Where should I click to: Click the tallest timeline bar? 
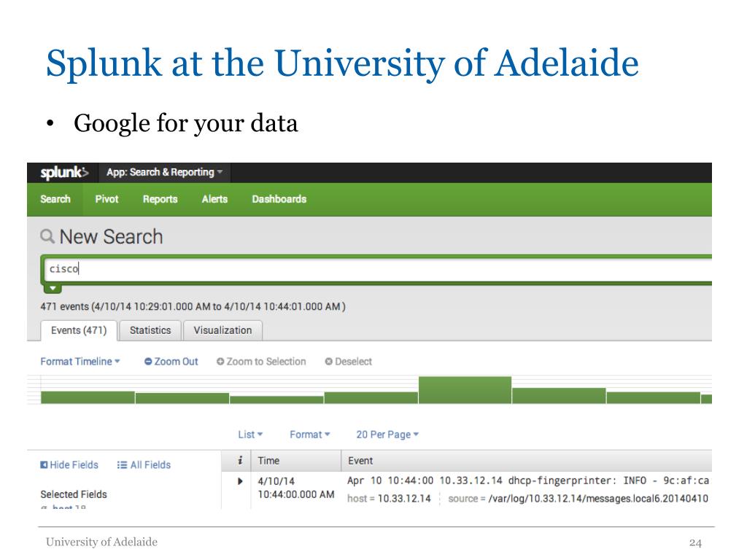tap(465, 390)
